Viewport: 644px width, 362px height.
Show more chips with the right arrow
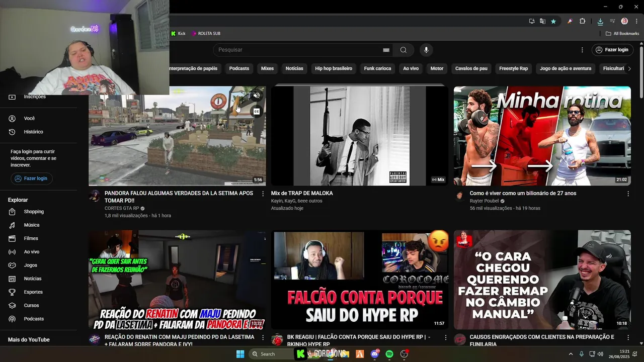click(x=629, y=68)
